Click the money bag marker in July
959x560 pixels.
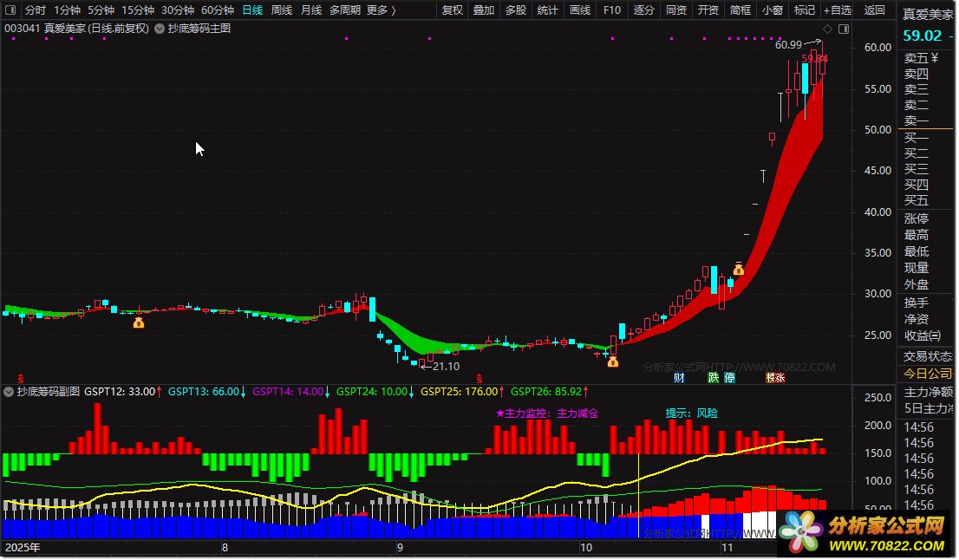pyautogui.click(x=139, y=322)
